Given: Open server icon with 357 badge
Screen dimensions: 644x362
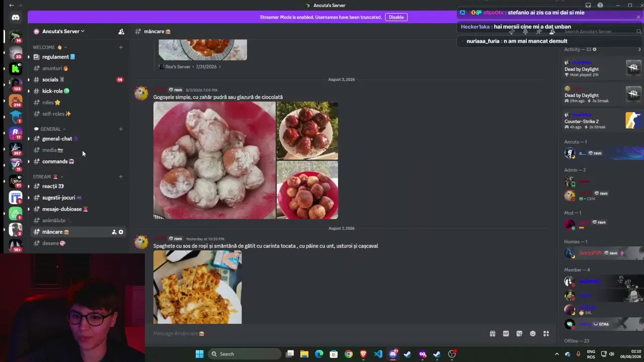Looking at the screenshot, I should 16,149.
